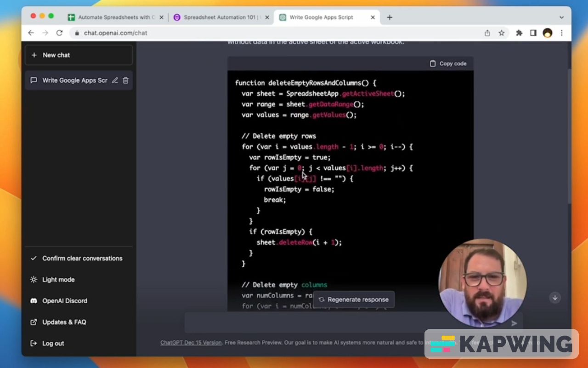This screenshot has width=588, height=368.
Task: Expand the tab search chevron
Action: click(561, 17)
